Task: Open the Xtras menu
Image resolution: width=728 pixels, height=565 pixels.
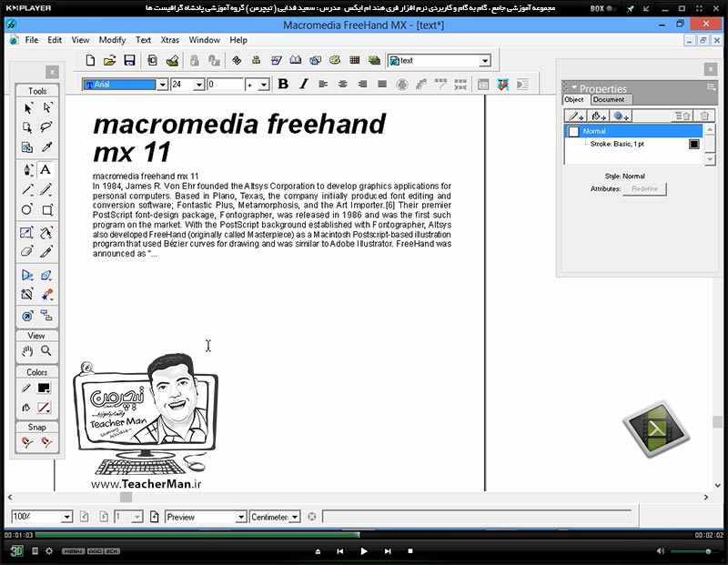Action: tap(169, 40)
